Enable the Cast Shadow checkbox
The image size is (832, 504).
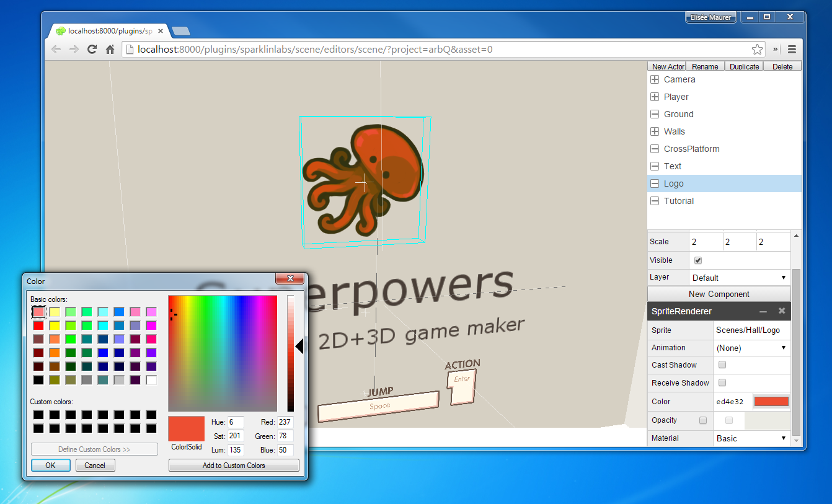click(722, 365)
